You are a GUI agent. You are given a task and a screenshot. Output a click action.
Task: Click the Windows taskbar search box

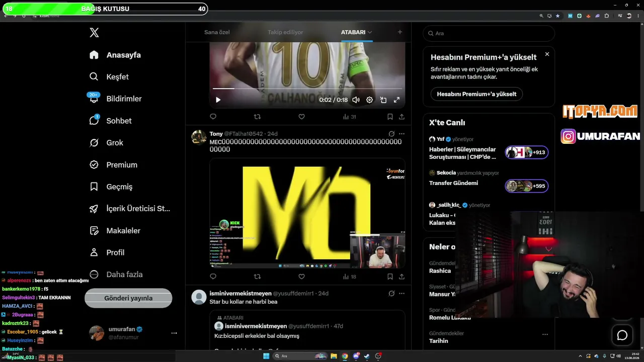tap(300, 356)
